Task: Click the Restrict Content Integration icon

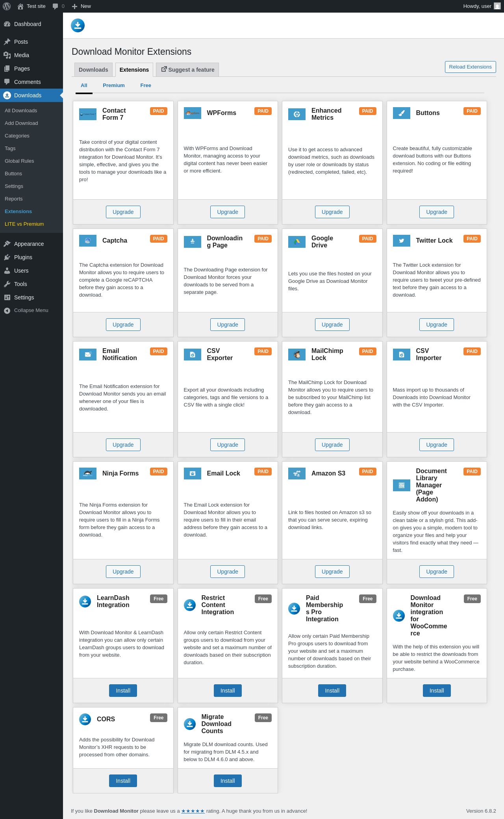Action: [190, 605]
